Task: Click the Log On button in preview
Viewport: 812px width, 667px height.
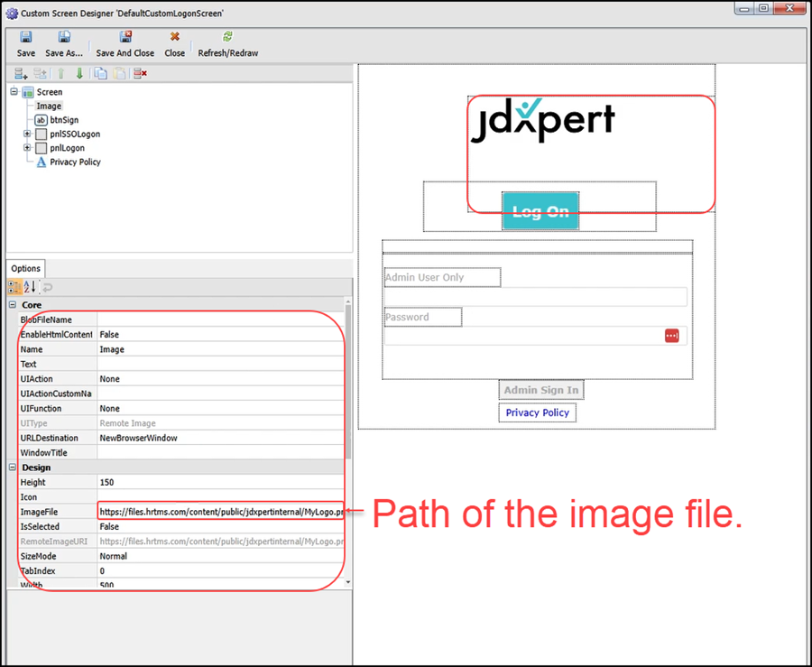Action: [x=540, y=211]
